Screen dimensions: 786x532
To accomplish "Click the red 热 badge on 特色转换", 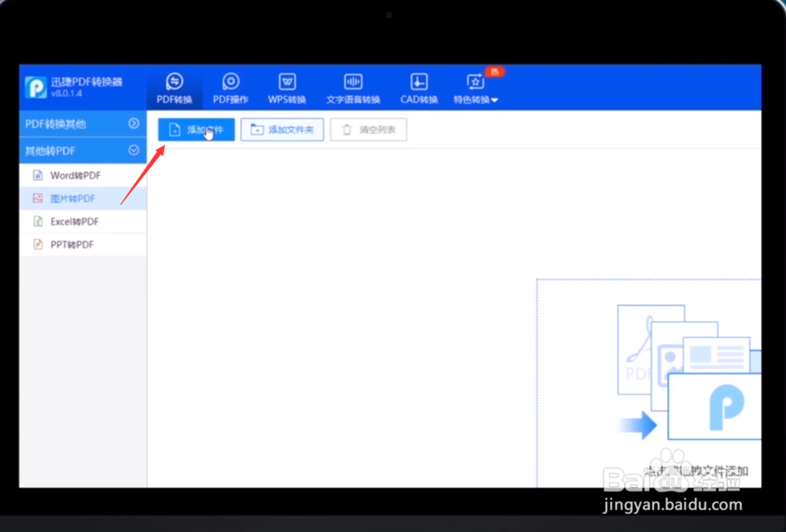I will pos(494,72).
